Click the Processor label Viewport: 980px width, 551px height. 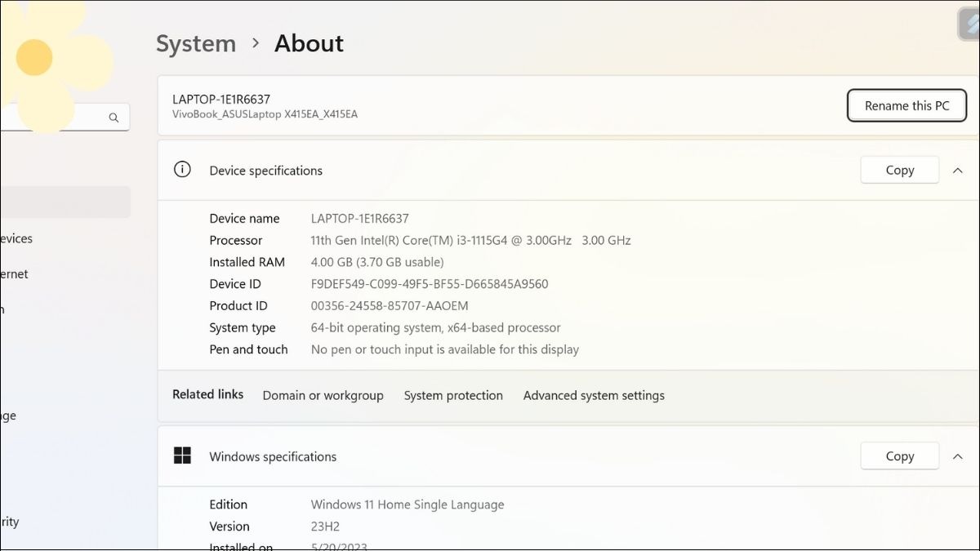[x=236, y=240]
